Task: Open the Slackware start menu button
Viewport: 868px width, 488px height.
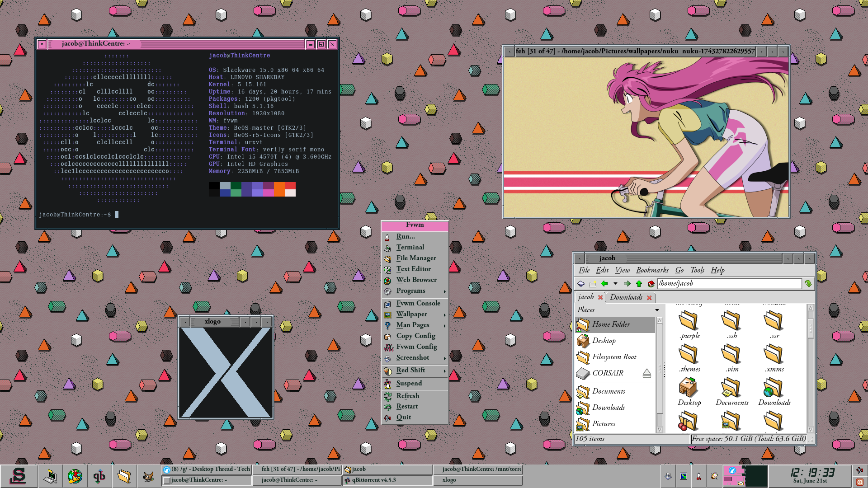Action: pos(19,476)
